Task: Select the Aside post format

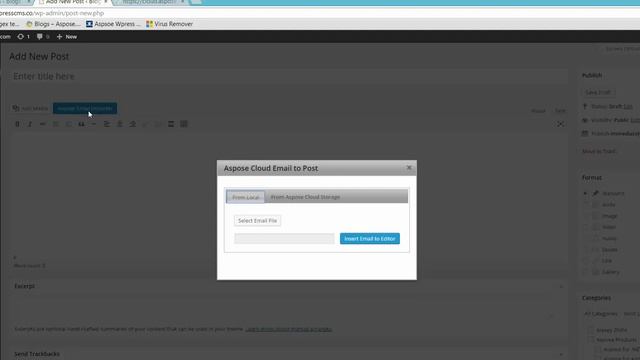Action: pos(585,205)
